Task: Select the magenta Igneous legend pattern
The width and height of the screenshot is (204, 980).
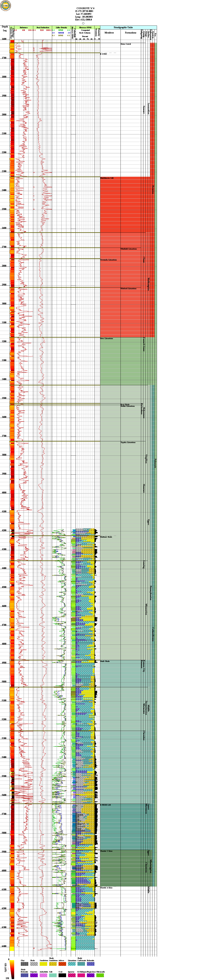Action: click(x=71, y=975)
